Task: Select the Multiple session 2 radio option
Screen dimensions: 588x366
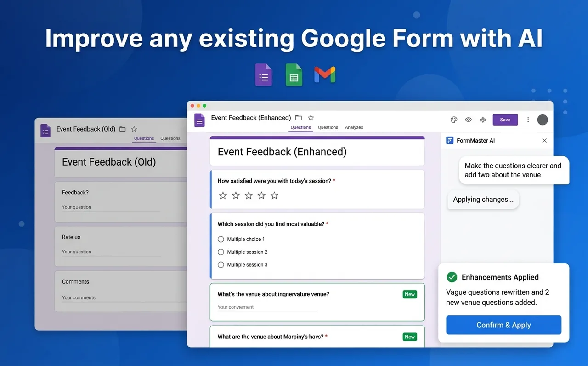Action: [221, 252]
